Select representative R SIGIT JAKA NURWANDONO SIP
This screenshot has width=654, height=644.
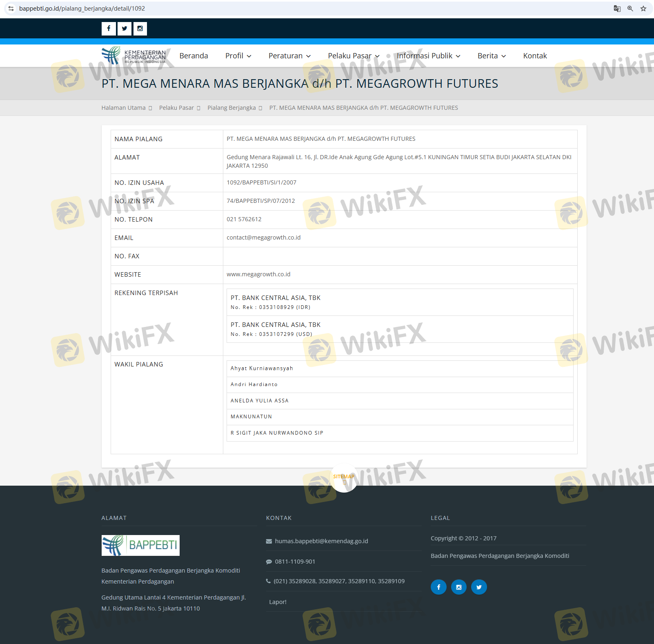pos(277,433)
